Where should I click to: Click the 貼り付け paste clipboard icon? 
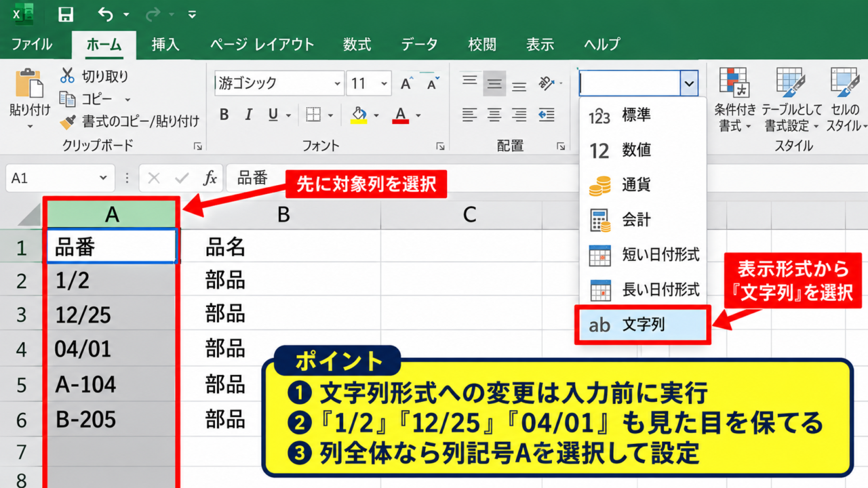click(x=29, y=83)
